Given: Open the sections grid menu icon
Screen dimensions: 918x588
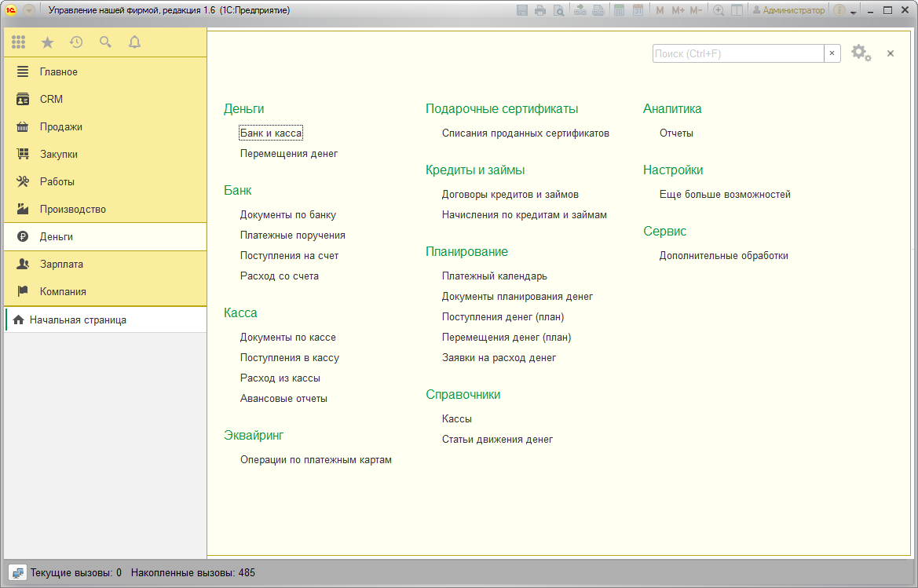Looking at the screenshot, I should click(18, 42).
